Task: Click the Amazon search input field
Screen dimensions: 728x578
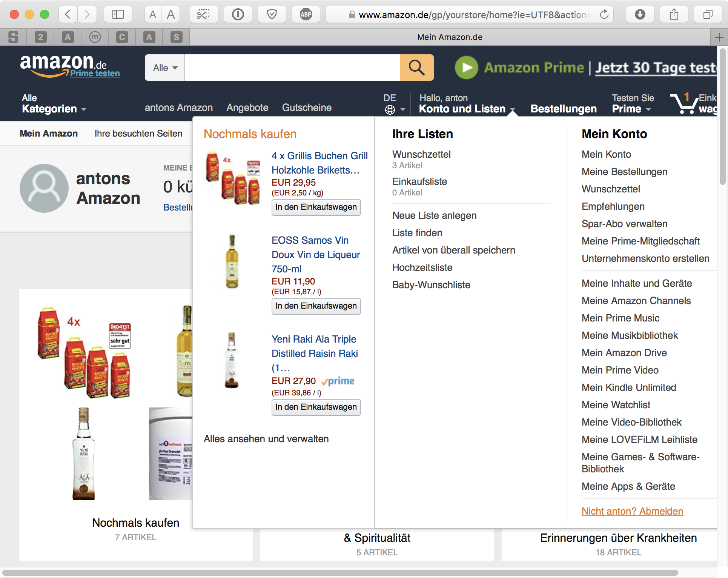Action: (x=292, y=68)
